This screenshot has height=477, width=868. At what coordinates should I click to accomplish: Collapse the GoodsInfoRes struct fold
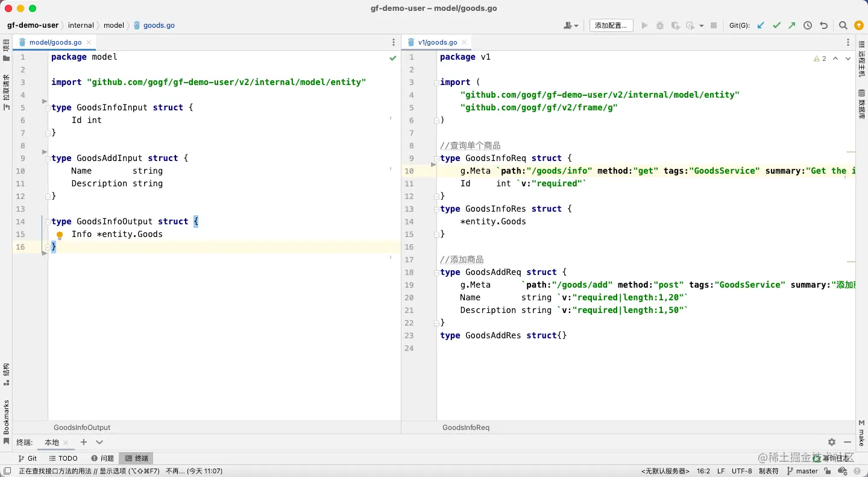(436, 209)
